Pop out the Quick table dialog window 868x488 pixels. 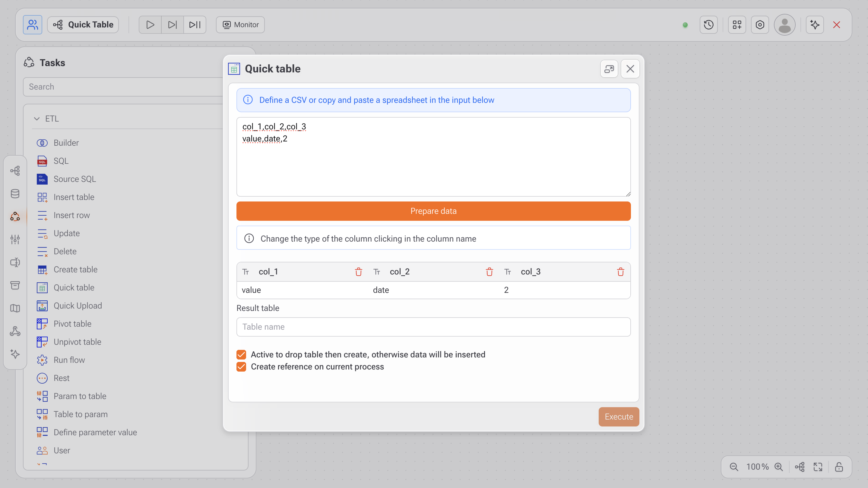[609, 69]
